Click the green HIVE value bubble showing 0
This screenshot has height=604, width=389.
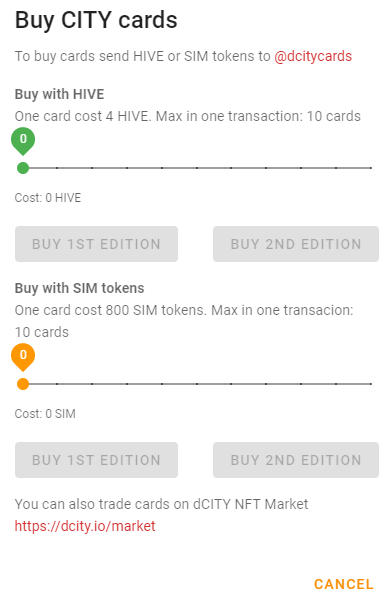point(23,140)
